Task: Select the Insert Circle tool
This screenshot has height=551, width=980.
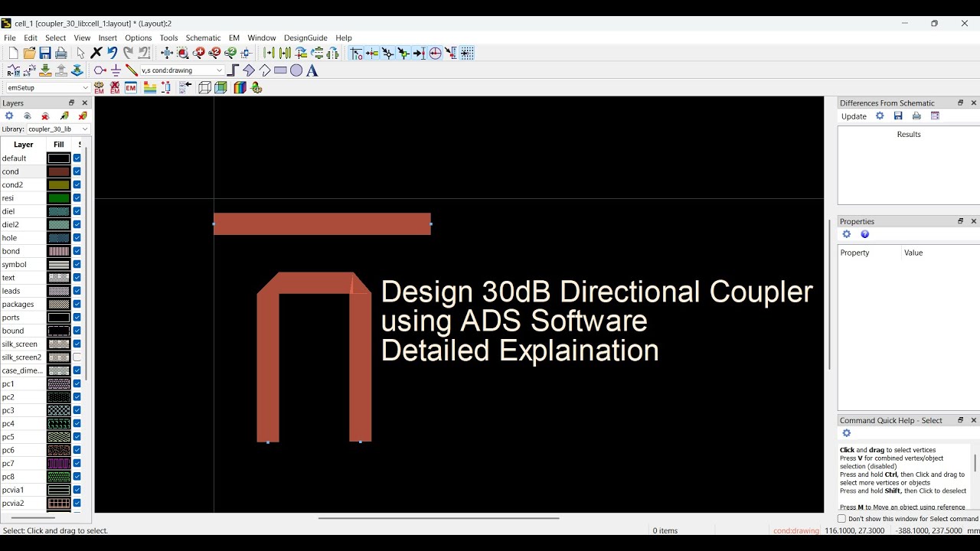Action: tap(296, 70)
